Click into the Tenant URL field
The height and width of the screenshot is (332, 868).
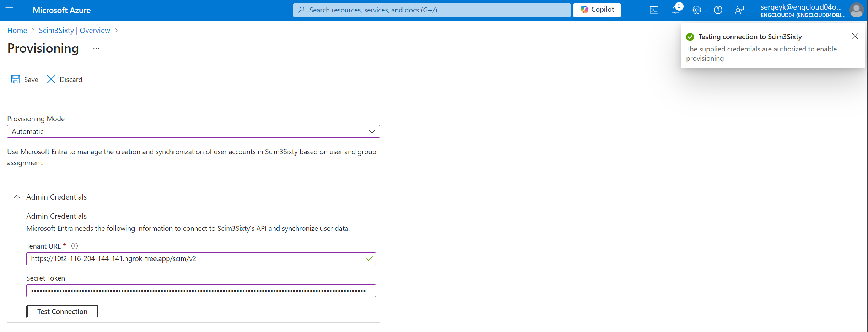(195, 259)
